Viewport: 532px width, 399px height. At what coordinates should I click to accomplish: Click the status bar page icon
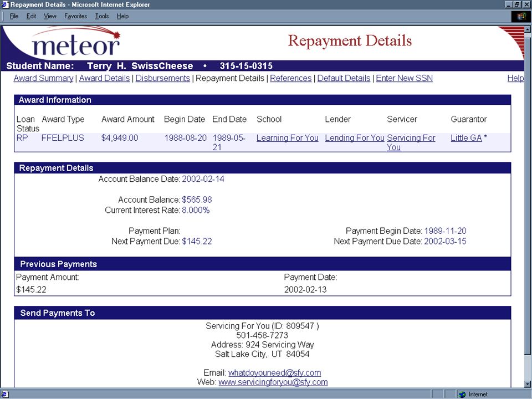pos(4,394)
